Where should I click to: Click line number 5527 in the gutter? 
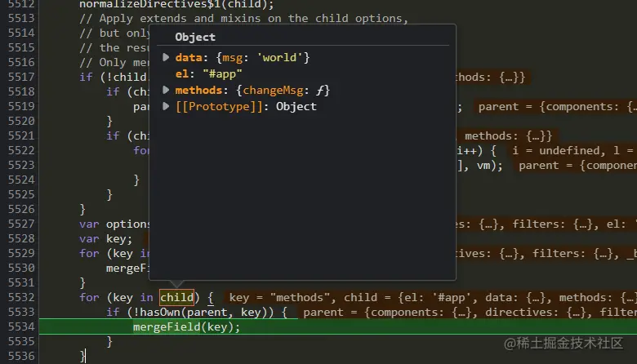(21, 224)
